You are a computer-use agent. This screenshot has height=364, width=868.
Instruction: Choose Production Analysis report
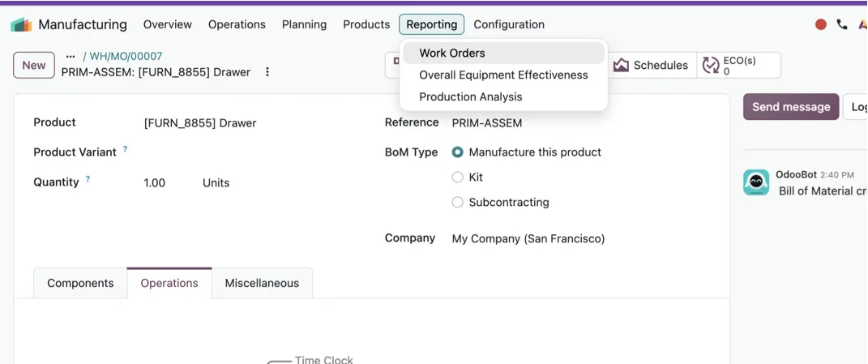(x=503, y=97)
